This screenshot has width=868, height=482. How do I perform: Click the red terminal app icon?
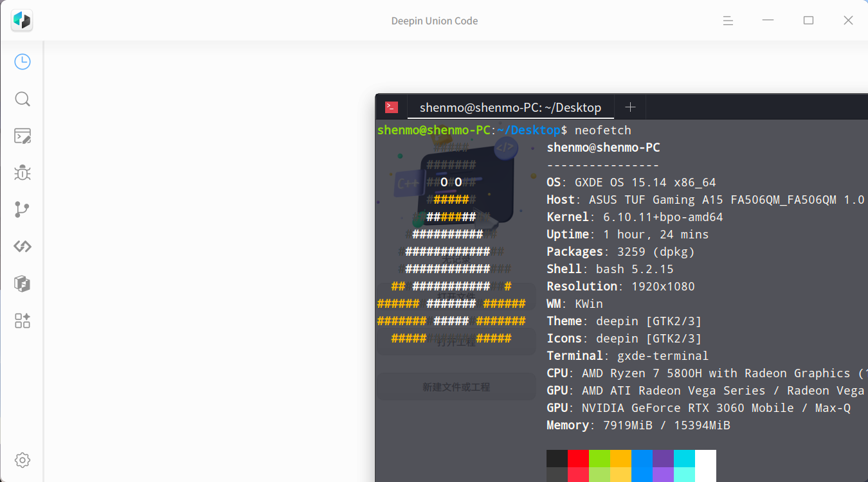[392, 107]
